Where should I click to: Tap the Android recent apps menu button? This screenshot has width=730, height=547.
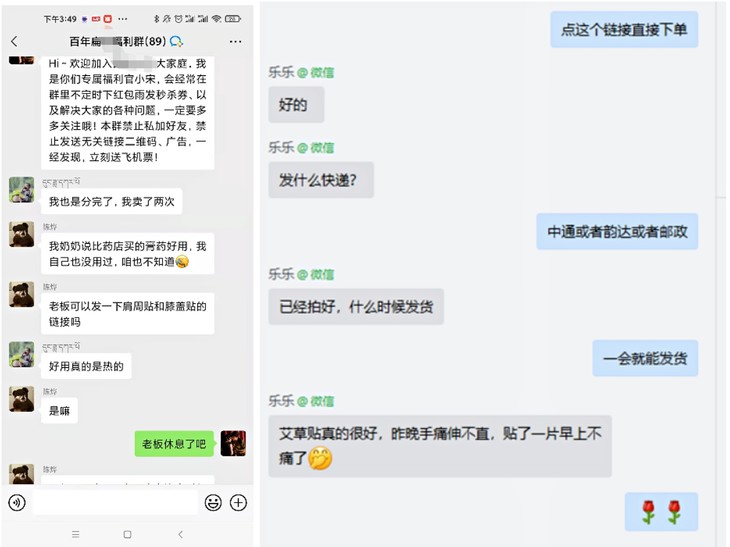pyautogui.click(x=76, y=534)
